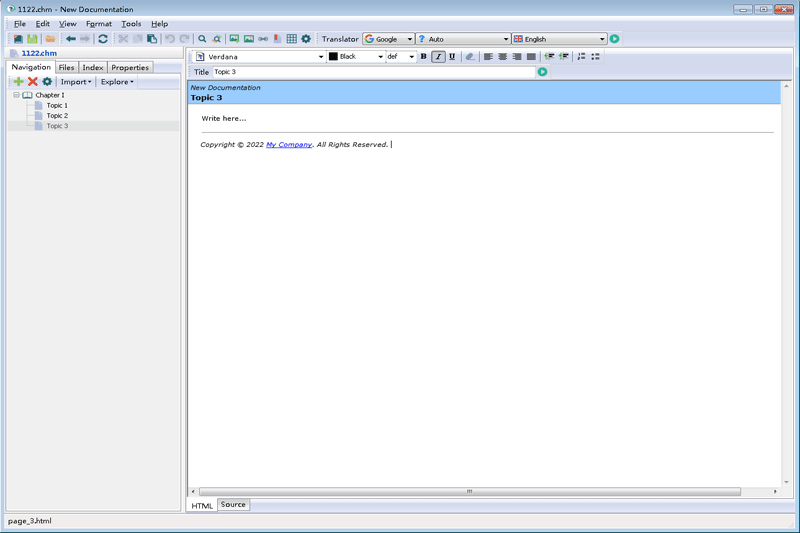
Task: Open the Tools menu
Action: (131, 23)
